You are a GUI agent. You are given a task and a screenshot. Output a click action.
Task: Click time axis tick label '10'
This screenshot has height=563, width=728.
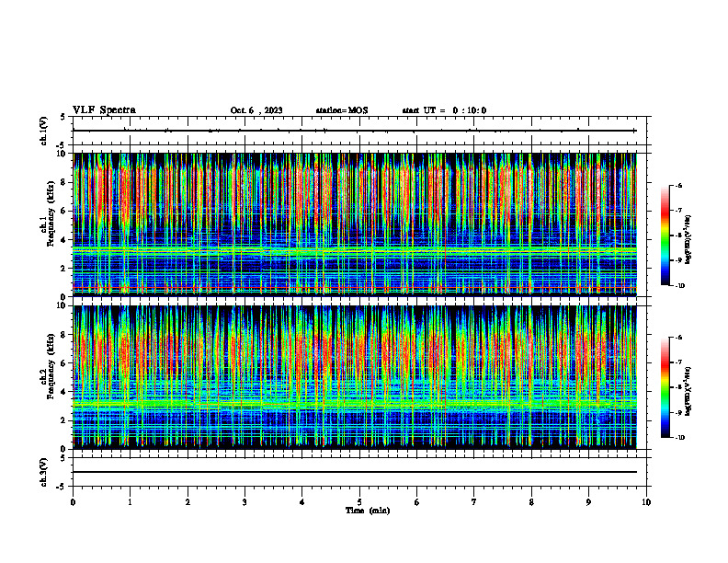[x=646, y=502]
